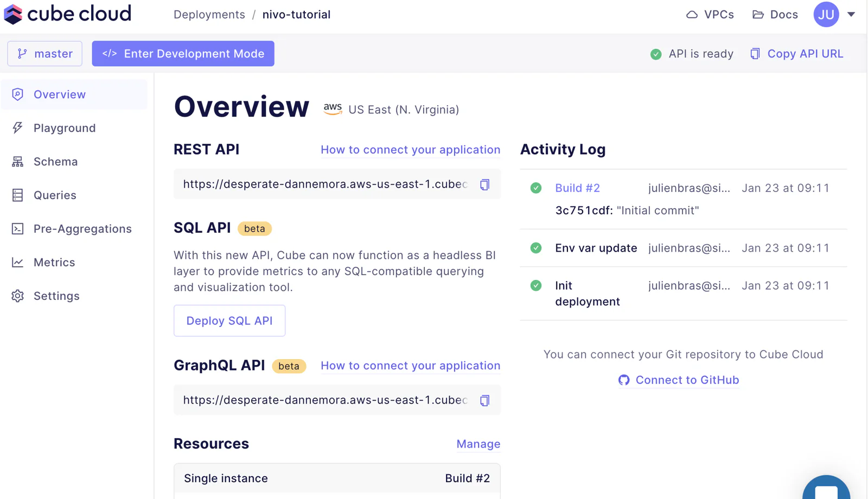Viewport: 868px width, 499px height.
Task: Click the Env var update log entry
Action: (684, 248)
